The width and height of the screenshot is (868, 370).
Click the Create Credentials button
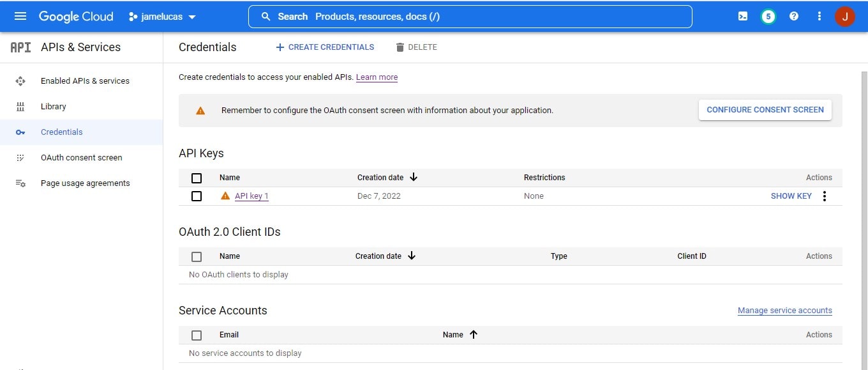coord(325,47)
